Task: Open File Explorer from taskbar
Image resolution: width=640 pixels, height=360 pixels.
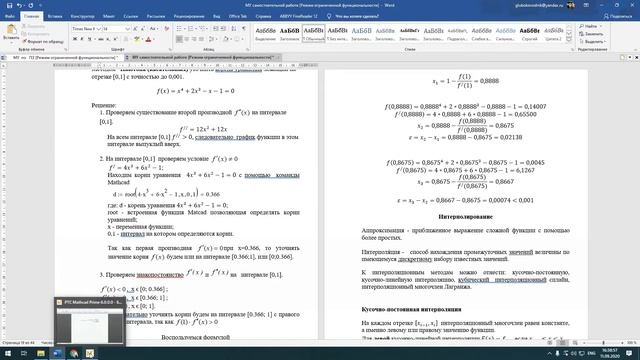Action: [40, 353]
